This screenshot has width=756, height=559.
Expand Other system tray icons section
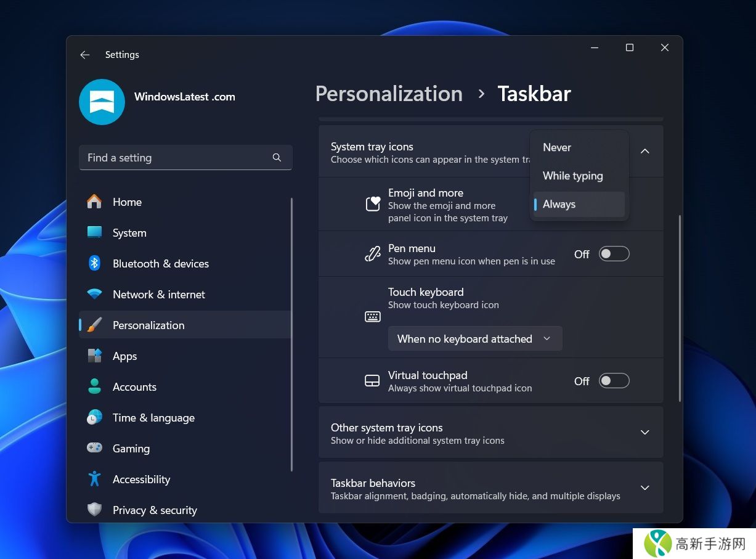(x=644, y=433)
